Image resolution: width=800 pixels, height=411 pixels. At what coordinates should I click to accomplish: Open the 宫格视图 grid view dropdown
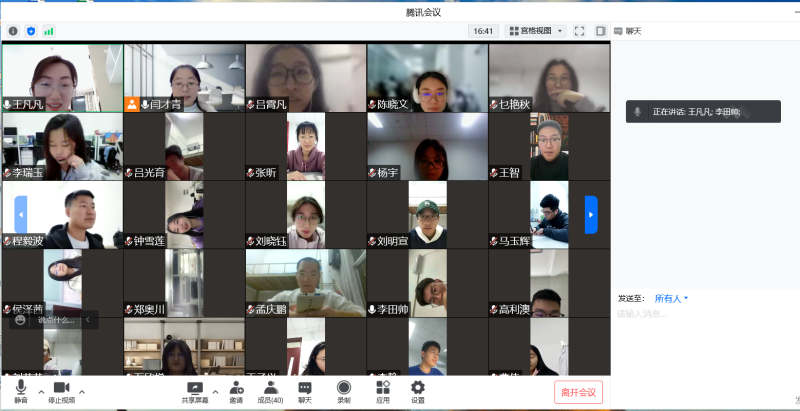[535, 31]
